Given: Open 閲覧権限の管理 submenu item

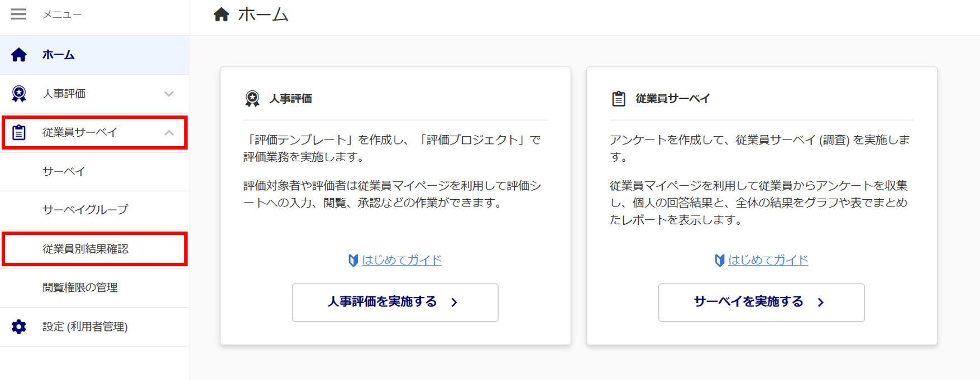Looking at the screenshot, I should click(94, 287).
